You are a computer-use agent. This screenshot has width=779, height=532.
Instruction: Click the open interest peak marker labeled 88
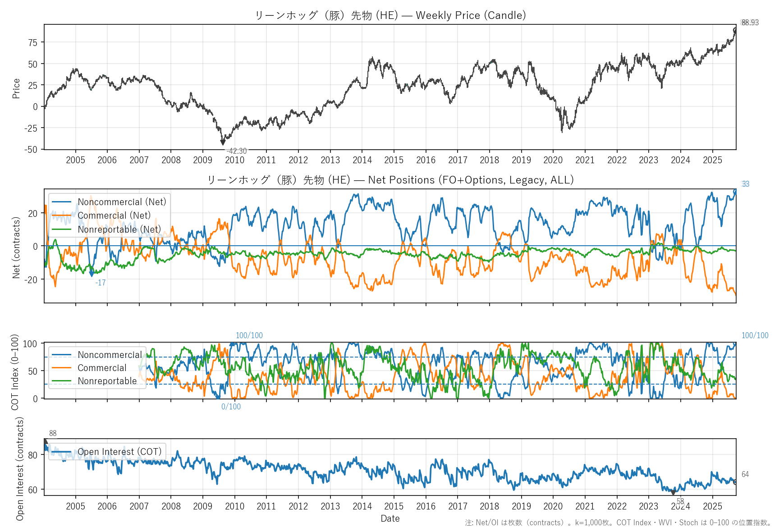pos(45,442)
